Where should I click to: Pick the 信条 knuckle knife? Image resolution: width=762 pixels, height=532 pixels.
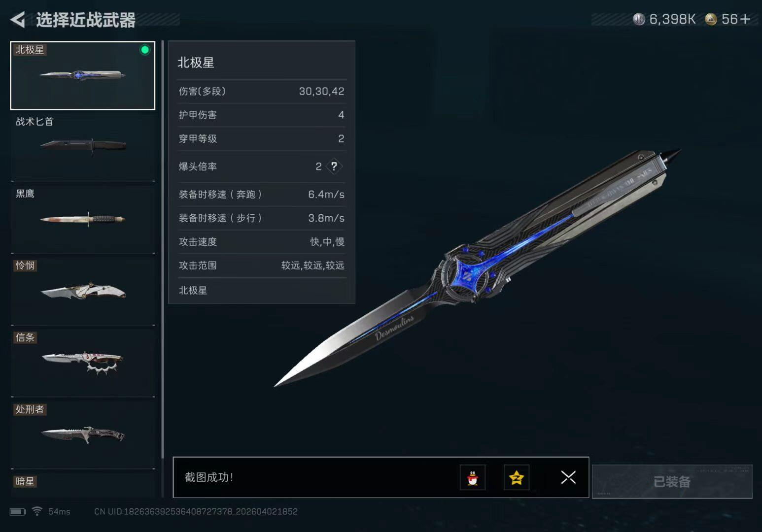tap(83, 363)
